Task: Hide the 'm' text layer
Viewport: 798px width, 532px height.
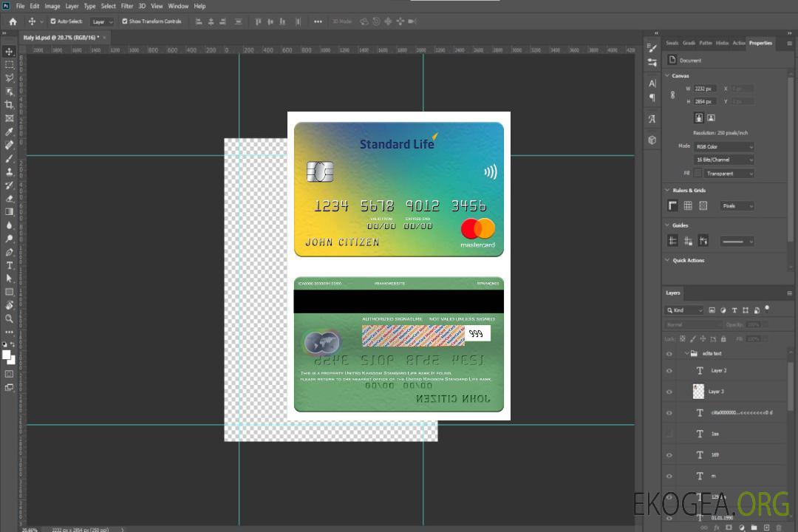Action: coord(669,476)
